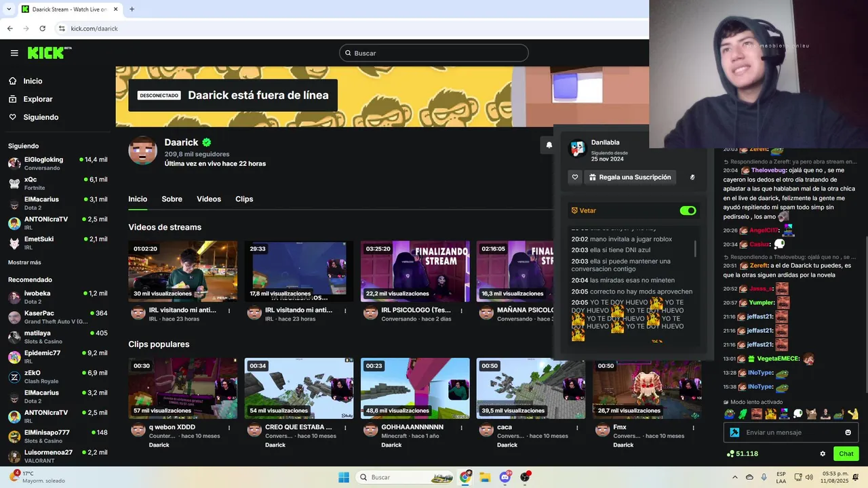Click the heart icon in Daniiabia's user card

tap(575, 177)
